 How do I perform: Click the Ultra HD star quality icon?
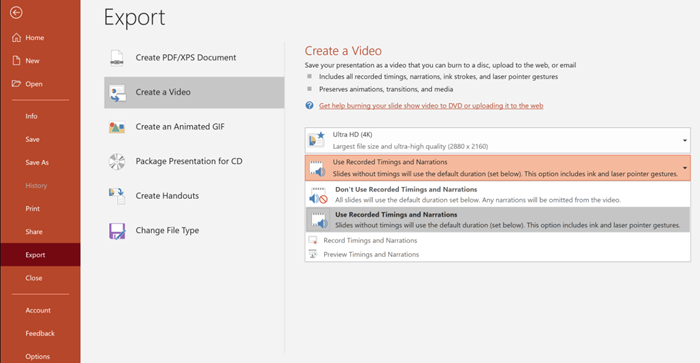point(317,140)
